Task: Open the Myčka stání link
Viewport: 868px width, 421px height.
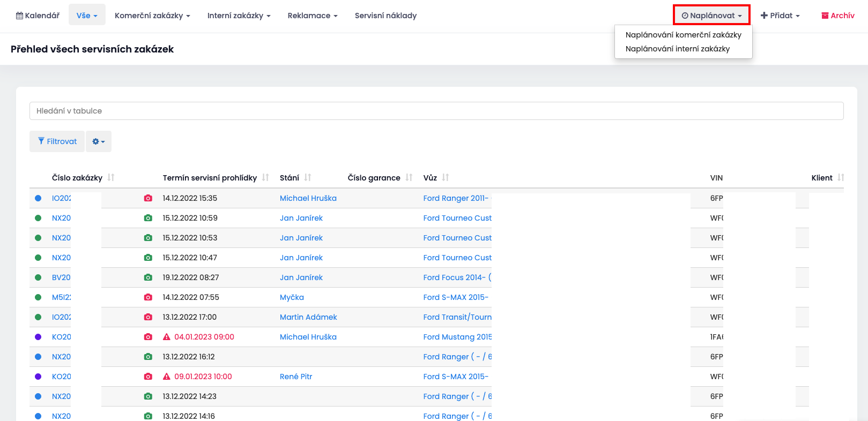Action: (292, 297)
